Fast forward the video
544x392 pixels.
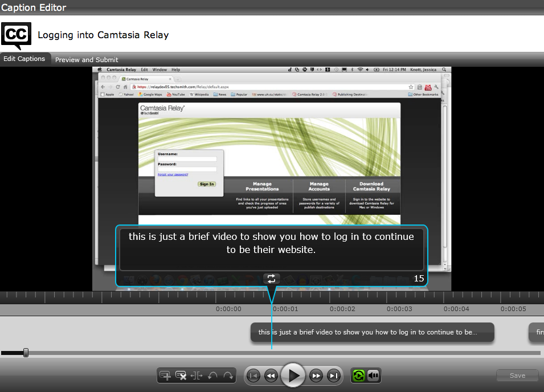point(316,375)
